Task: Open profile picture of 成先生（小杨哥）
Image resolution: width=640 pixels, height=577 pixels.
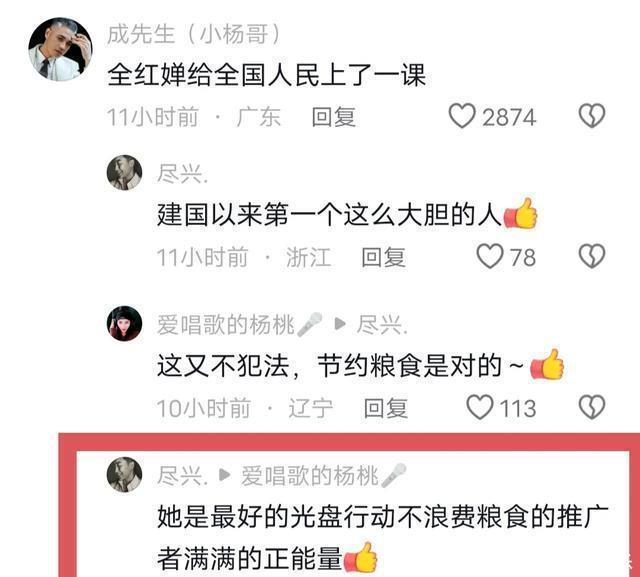Action: coord(60,49)
